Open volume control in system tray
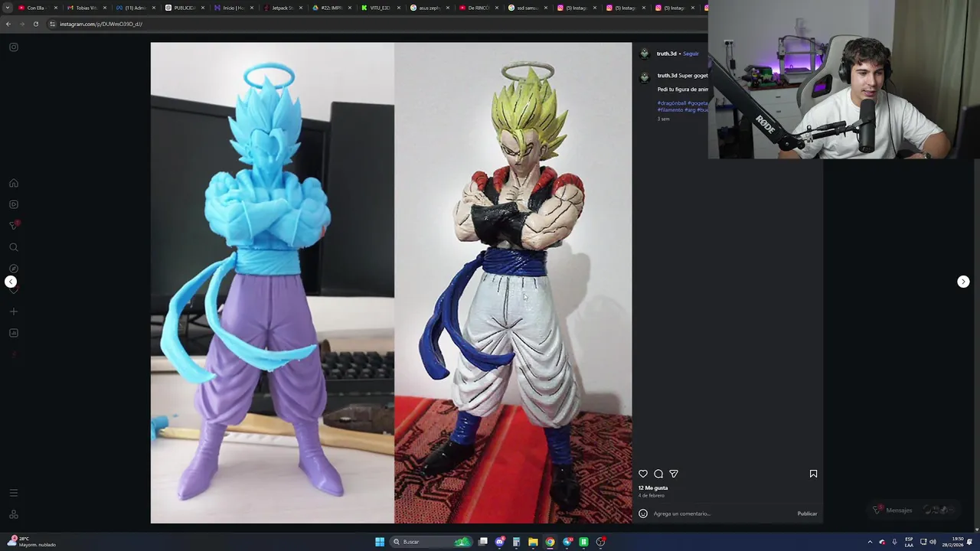Image resolution: width=980 pixels, height=551 pixels. pyautogui.click(x=933, y=542)
